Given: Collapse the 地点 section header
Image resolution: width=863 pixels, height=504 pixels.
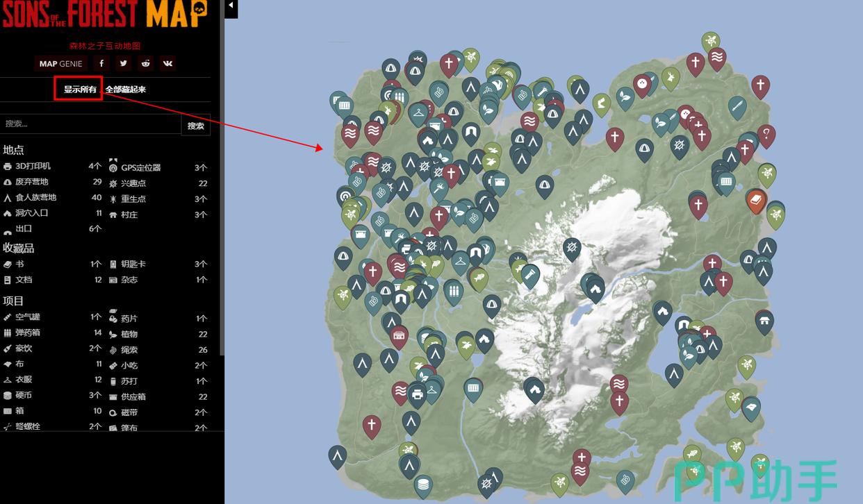Looking at the screenshot, I should [14, 150].
